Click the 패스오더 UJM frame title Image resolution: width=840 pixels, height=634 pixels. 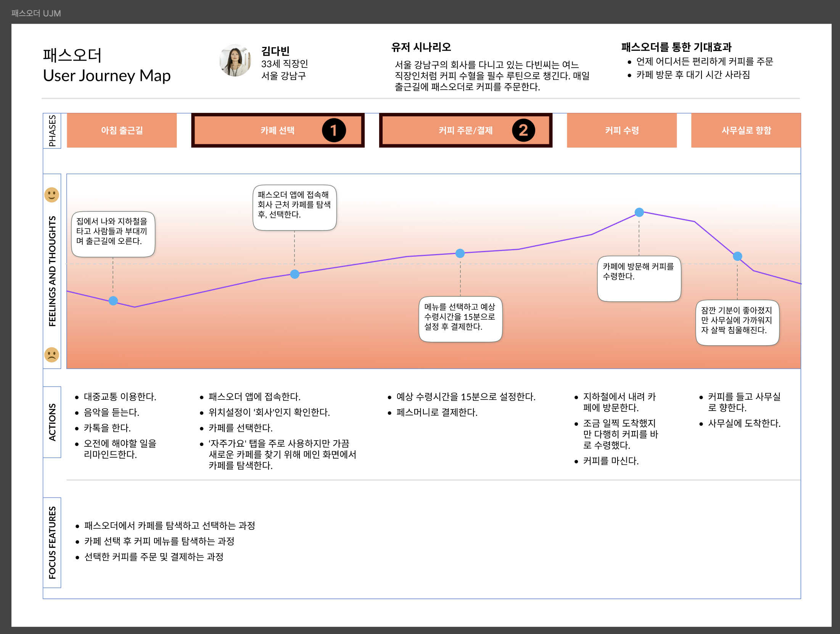click(36, 13)
